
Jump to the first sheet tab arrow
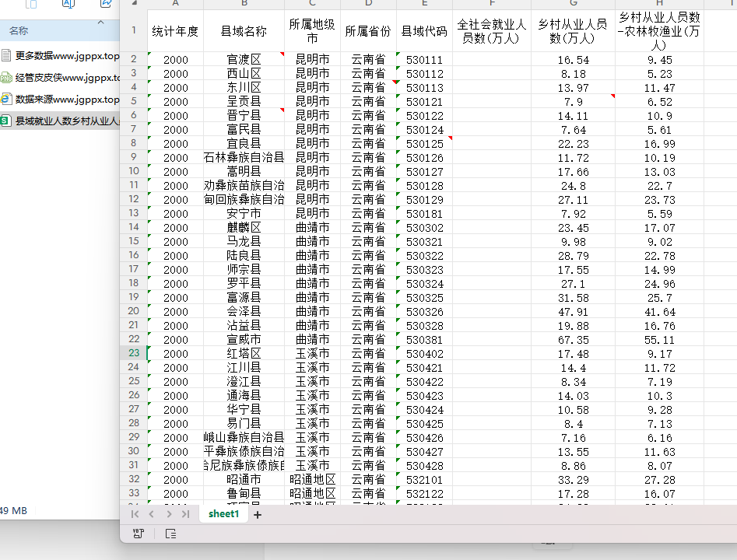coord(135,514)
